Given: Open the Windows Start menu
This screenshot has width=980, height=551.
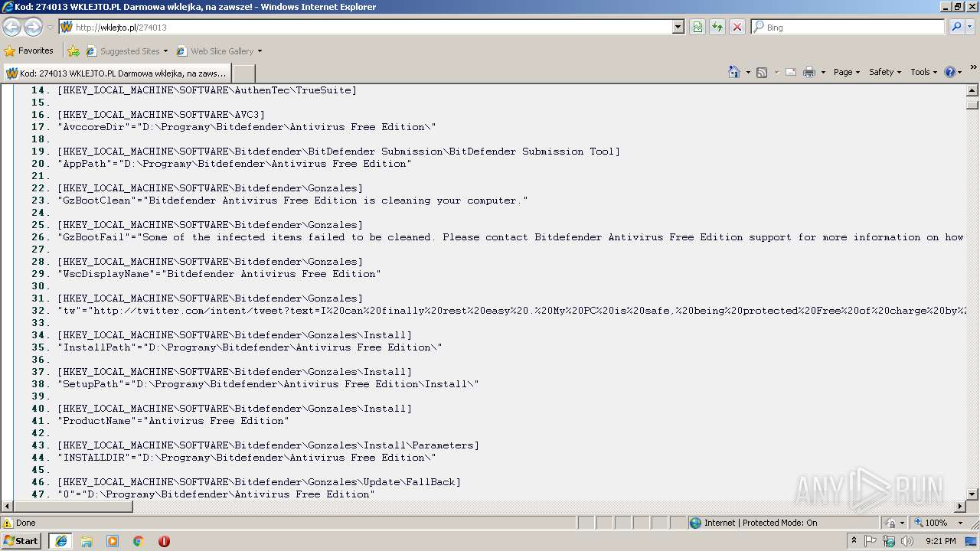Looking at the screenshot, I should [21, 541].
